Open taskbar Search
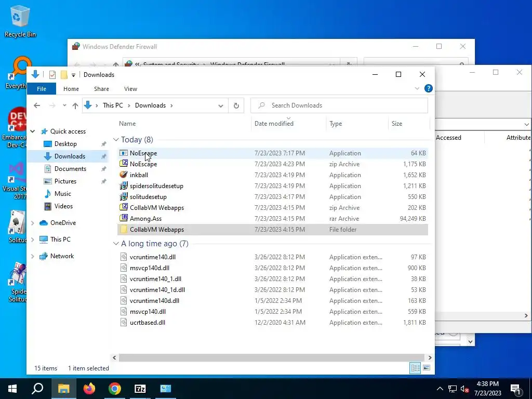Screen dimensions: 532x399 pyautogui.click(x=37, y=389)
